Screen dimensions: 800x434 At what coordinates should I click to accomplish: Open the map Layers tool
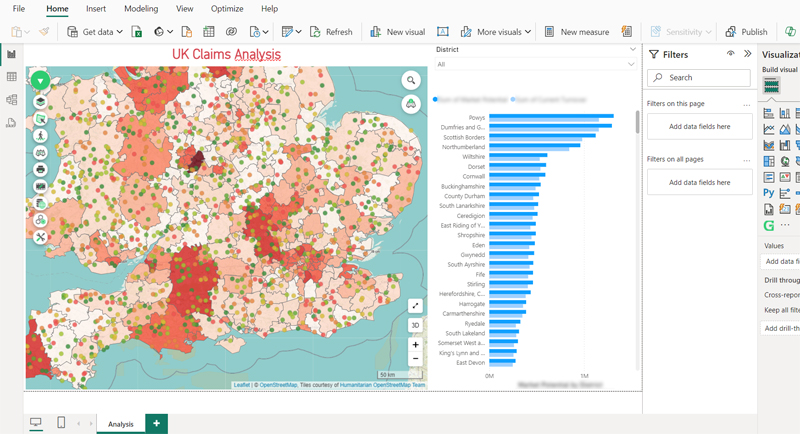click(x=40, y=101)
